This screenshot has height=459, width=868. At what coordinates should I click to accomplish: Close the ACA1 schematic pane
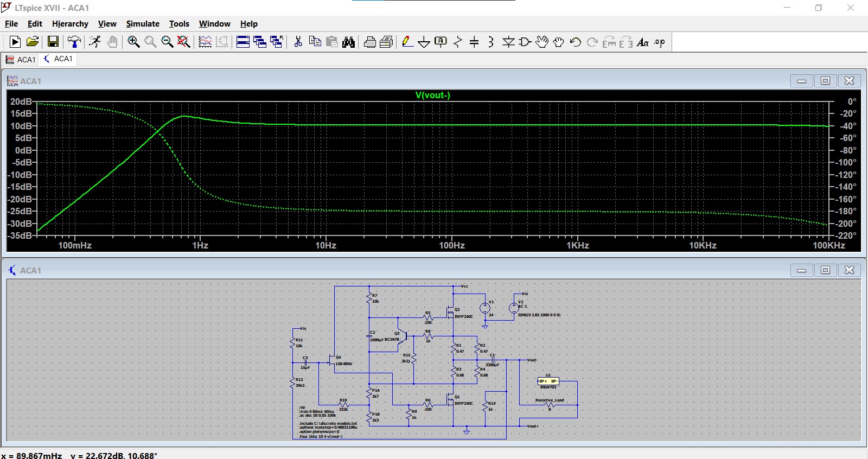click(849, 270)
